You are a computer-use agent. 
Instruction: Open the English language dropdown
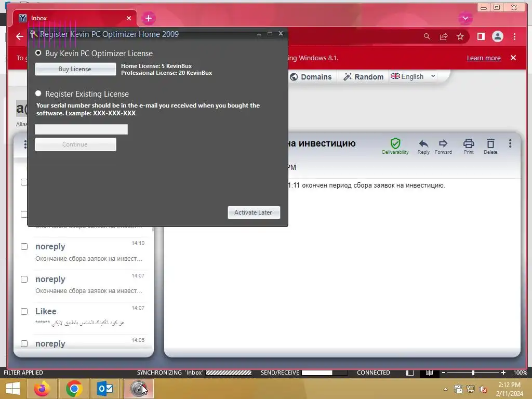[413, 76]
